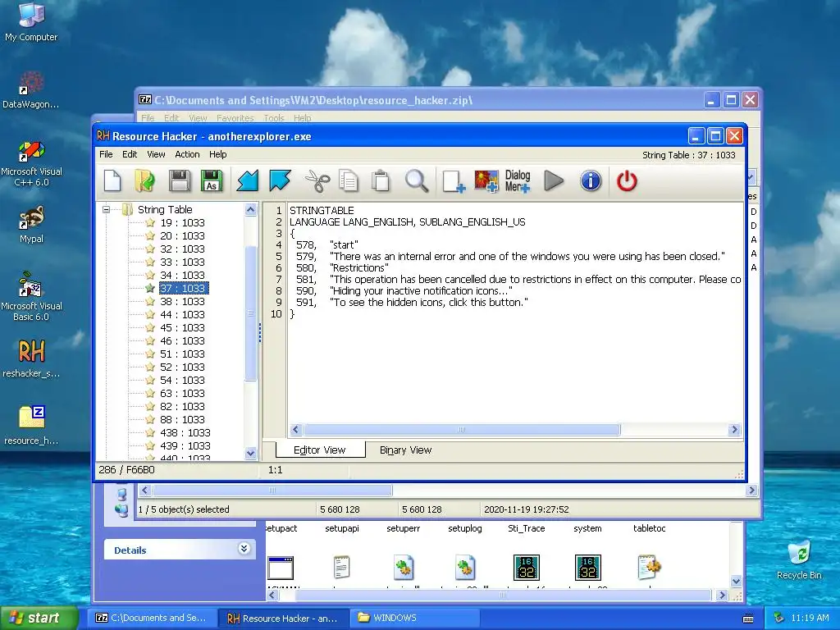Select tree item 438 : 1033

point(185,432)
